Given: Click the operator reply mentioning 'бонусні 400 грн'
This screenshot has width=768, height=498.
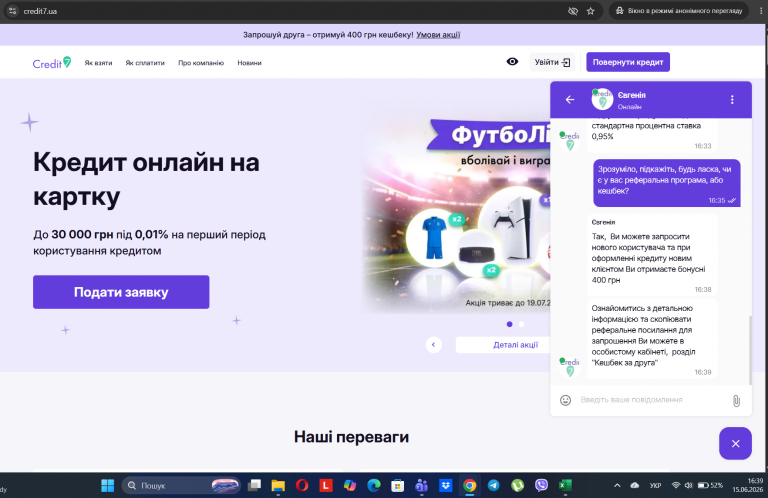Looking at the screenshot, I should pyautogui.click(x=652, y=255).
